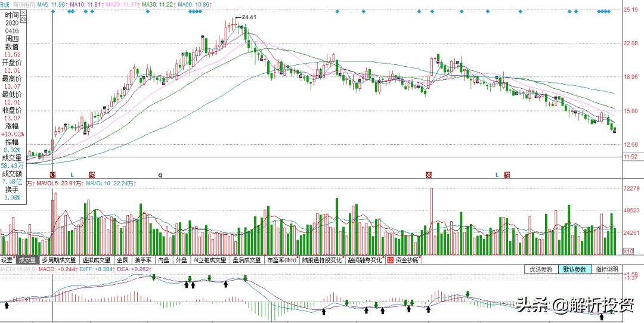The width and height of the screenshot is (644, 323).
Task: Select the 成交量 indicator tab
Action: tap(27, 260)
